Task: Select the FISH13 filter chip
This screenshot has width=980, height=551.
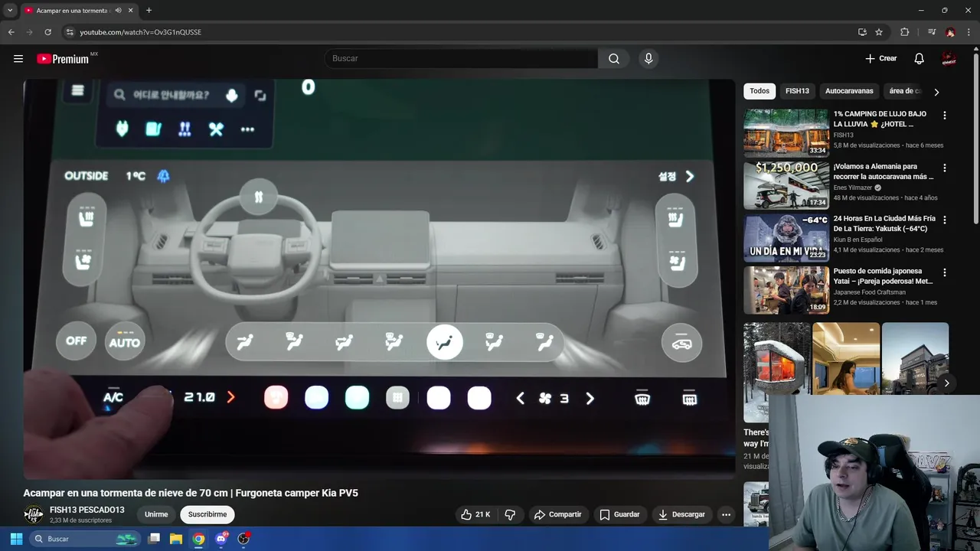Action: coord(797,91)
